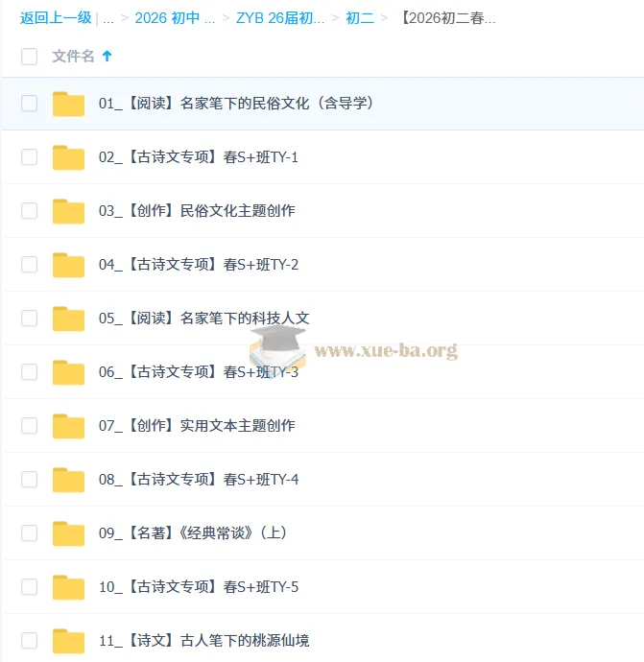Screen dimensions: 644x662
Task: Open folder icon for 05_【阅读】名家笔下的科技人文
Action: (68, 319)
